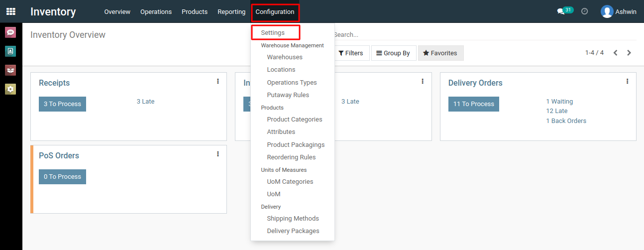Open the Group By dropdown

coord(393,53)
